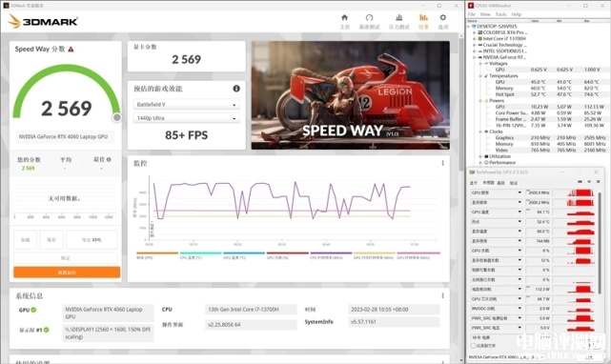Click the green check icon beside GPU
Screen dimensions: 611x364
33,310
